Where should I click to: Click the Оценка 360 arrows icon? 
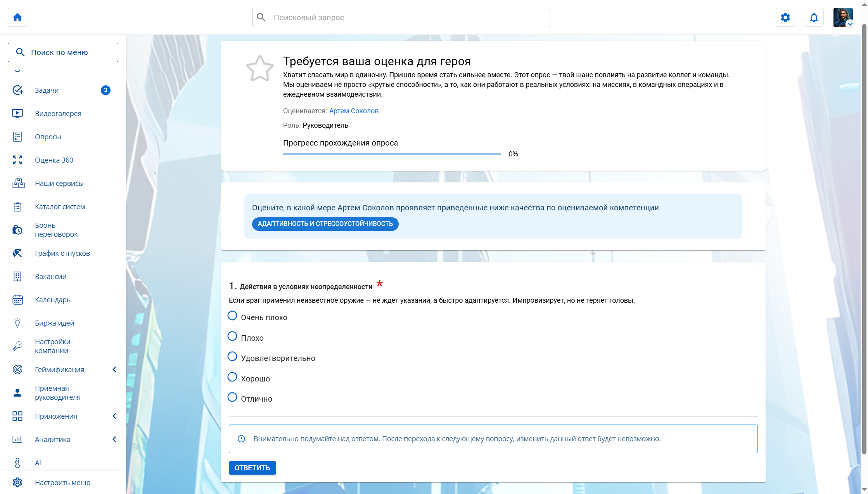(17, 160)
